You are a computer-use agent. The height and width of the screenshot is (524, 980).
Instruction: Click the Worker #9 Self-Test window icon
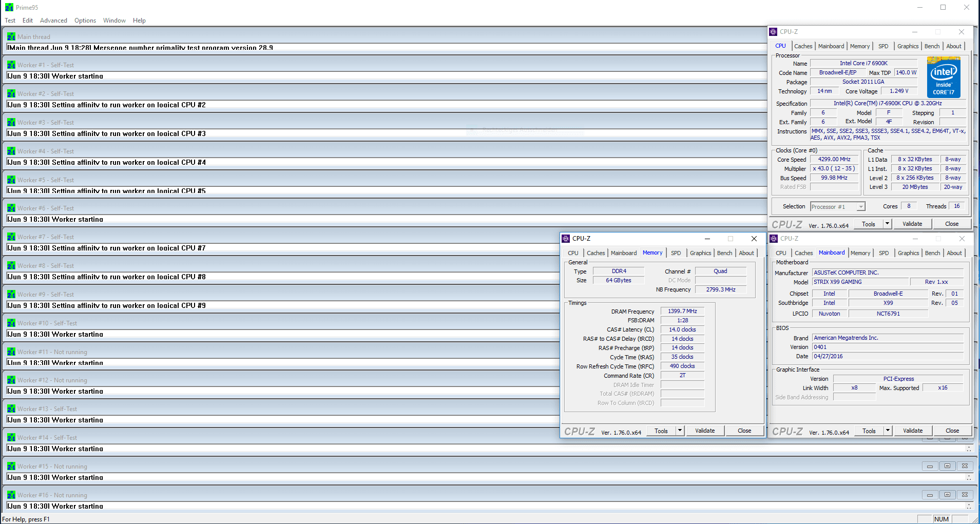point(11,295)
